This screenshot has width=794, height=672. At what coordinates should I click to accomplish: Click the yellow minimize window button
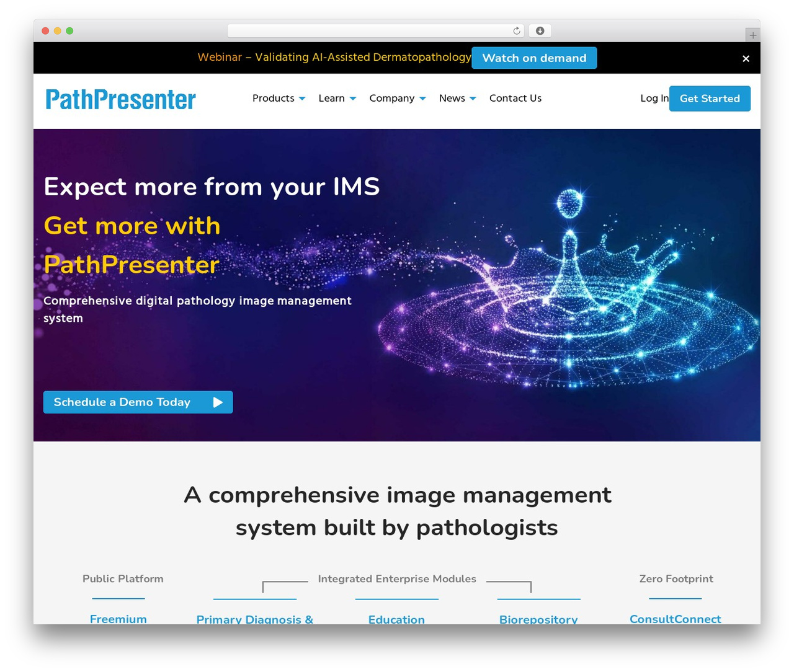(58, 31)
